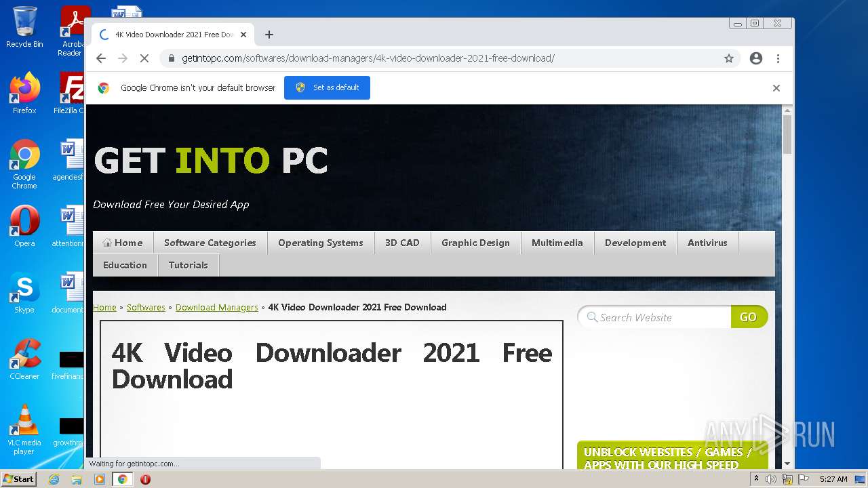This screenshot has width=868, height=488.
Task: Follow the Download Managers breadcrumb link
Action: click(x=217, y=307)
